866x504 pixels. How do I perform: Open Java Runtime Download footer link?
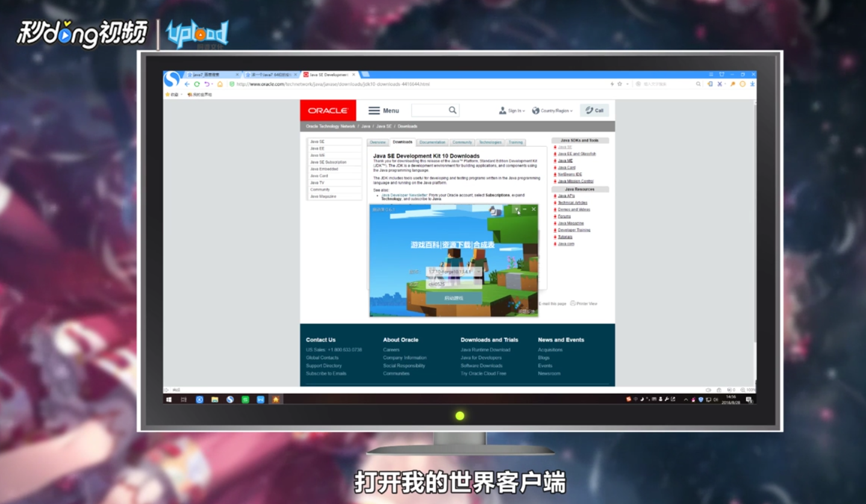tap(485, 350)
